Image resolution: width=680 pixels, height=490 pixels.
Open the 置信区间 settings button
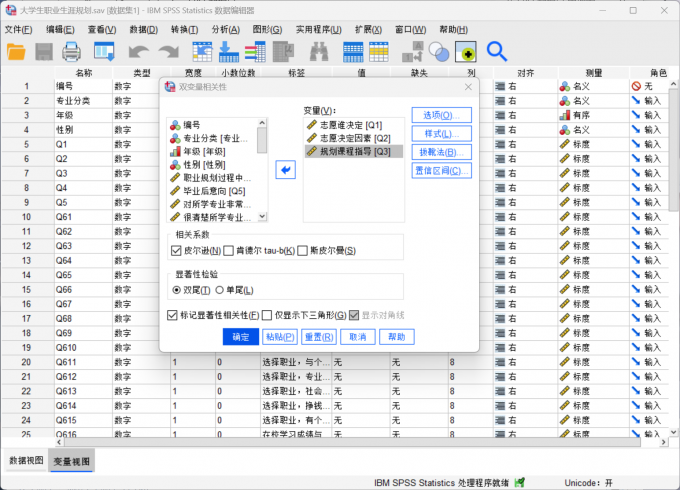(441, 171)
